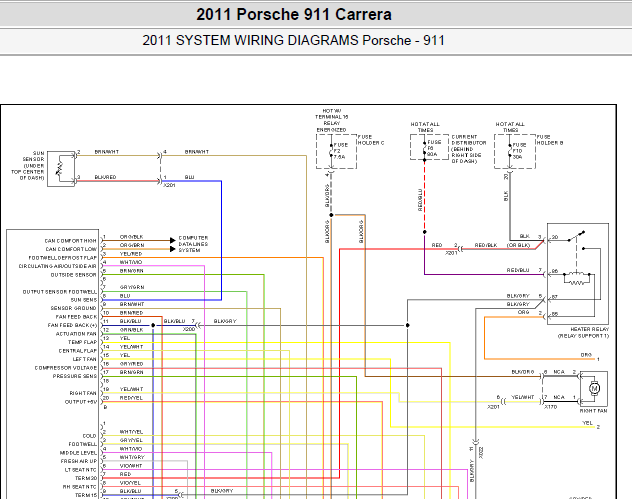Click the 'RED/YEL' wire color label
The width and height of the screenshot is (632, 499).
coord(131,398)
